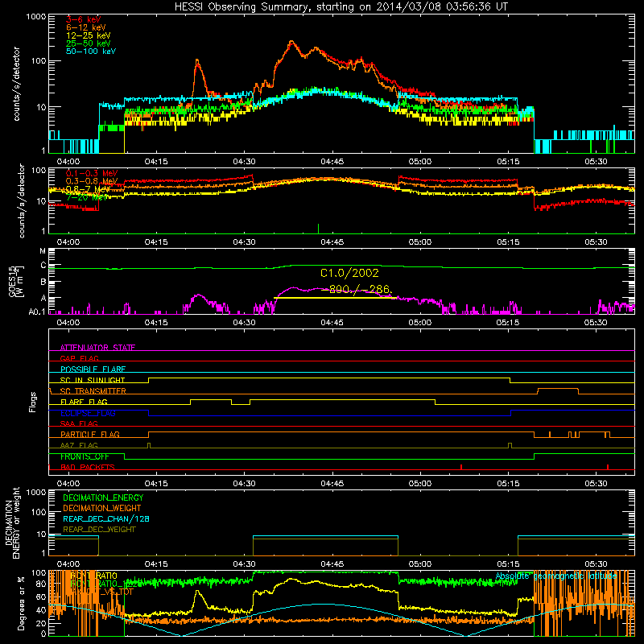Select the SC_IN_SUNLIGHT flag label
The width and height of the screenshot is (644, 644).
click(x=93, y=380)
